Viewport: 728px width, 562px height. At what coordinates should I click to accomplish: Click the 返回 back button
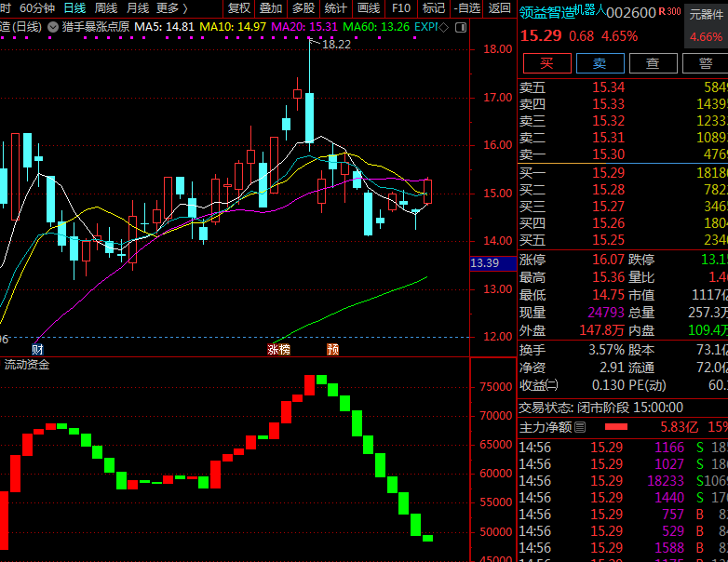[x=500, y=8]
